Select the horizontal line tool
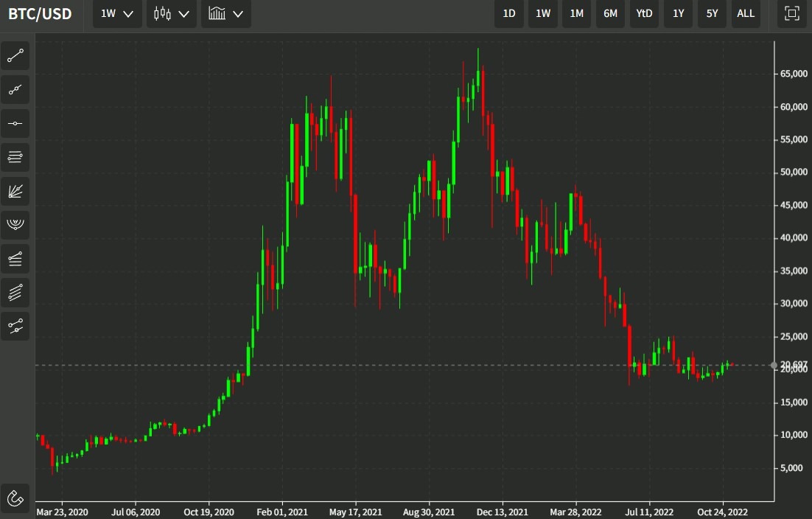This screenshot has width=812, height=519. (15, 123)
